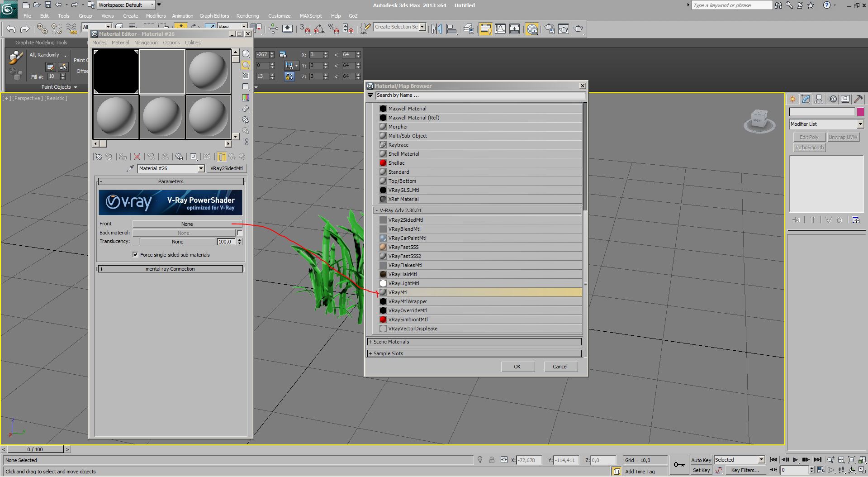
Task: Open the Utilities hammer panel
Action: 858,99
